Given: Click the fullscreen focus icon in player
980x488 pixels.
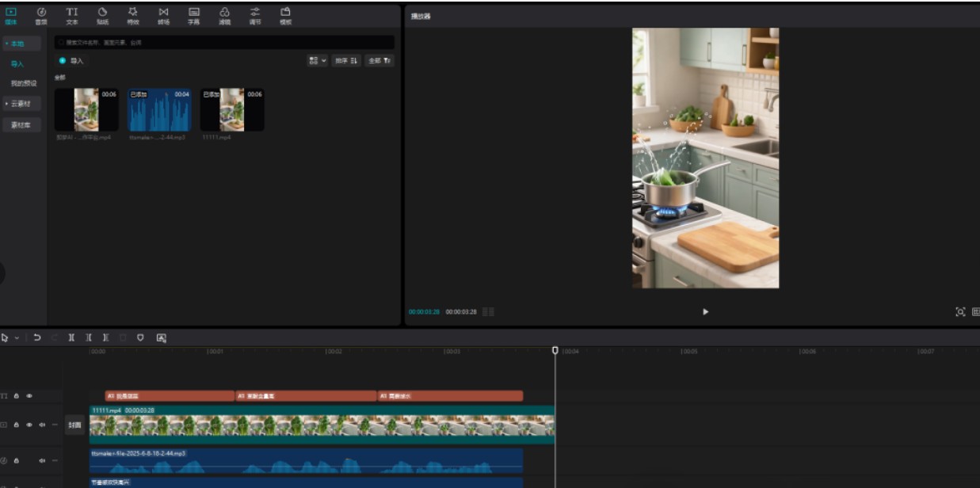Looking at the screenshot, I should tap(960, 312).
